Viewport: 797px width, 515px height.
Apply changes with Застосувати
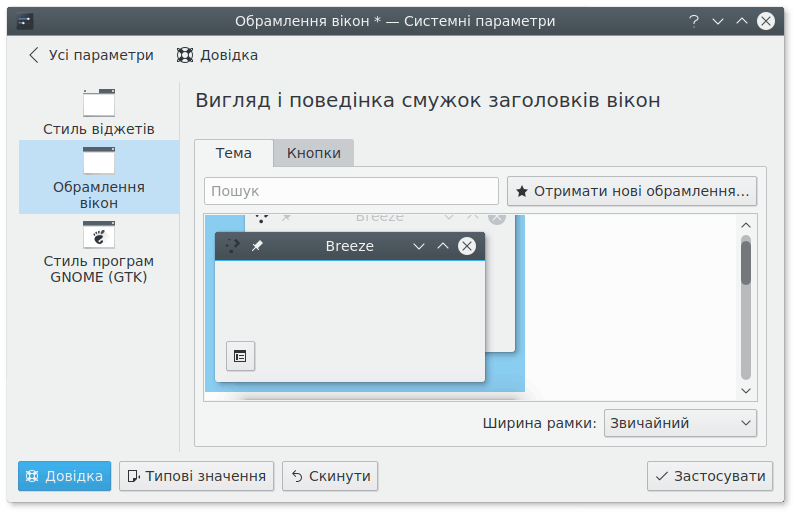pos(710,476)
